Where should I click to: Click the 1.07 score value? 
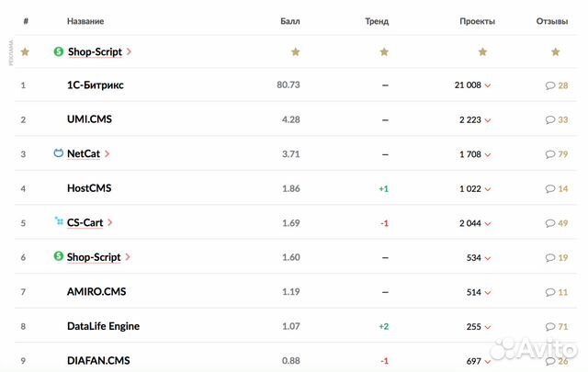click(x=291, y=326)
